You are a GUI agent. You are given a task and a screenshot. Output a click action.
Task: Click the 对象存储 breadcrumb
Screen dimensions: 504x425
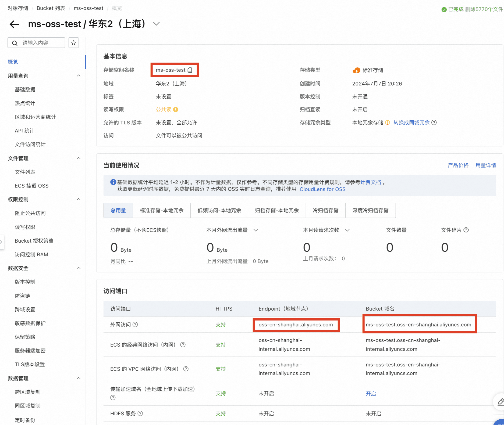coord(18,8)
